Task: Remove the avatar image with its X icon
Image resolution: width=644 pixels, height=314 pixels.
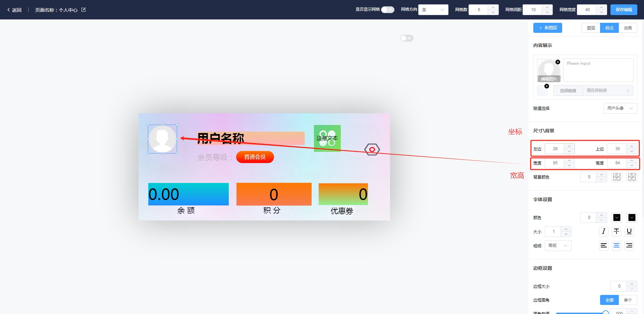Action: 558,62
